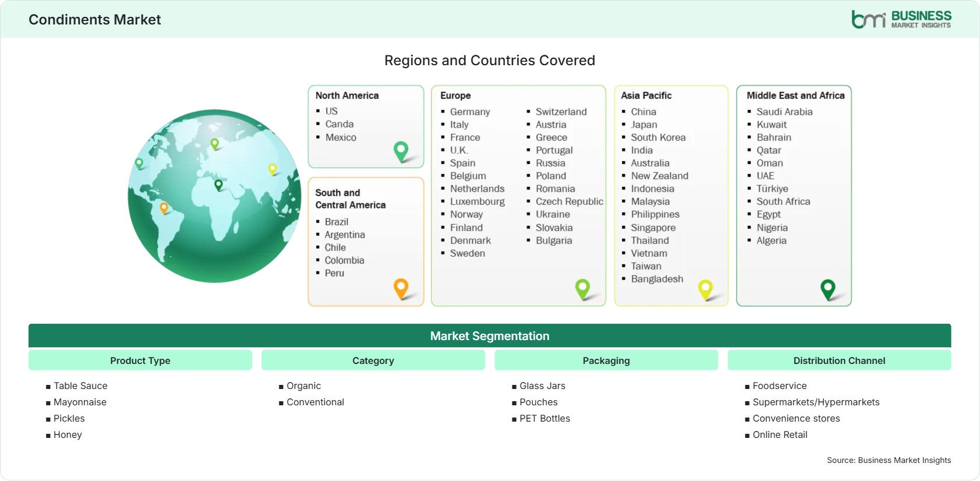This screenshot has height=481, width=980.
Task: Click Glass Jars under Packaging
Action: click(542, 385)
